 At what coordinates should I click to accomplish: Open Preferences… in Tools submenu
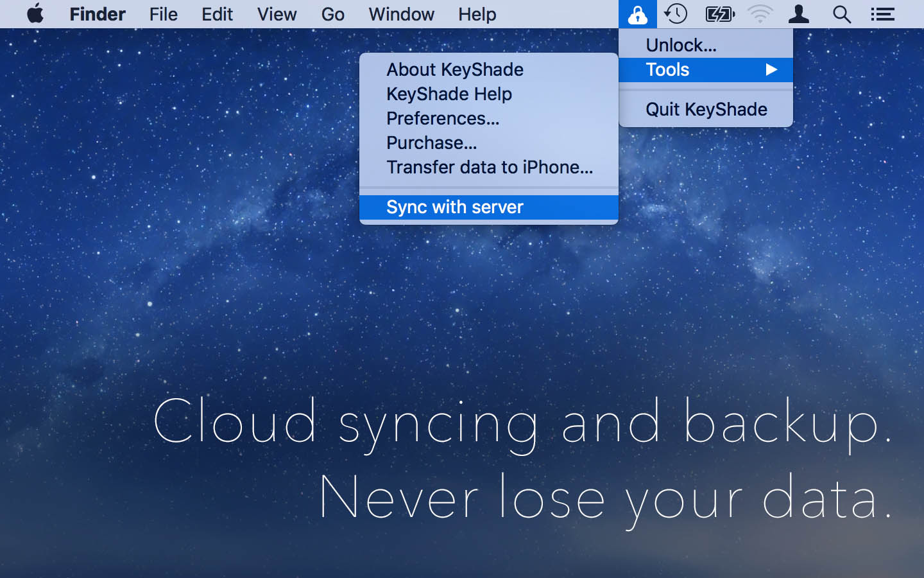tap(489, 118)
